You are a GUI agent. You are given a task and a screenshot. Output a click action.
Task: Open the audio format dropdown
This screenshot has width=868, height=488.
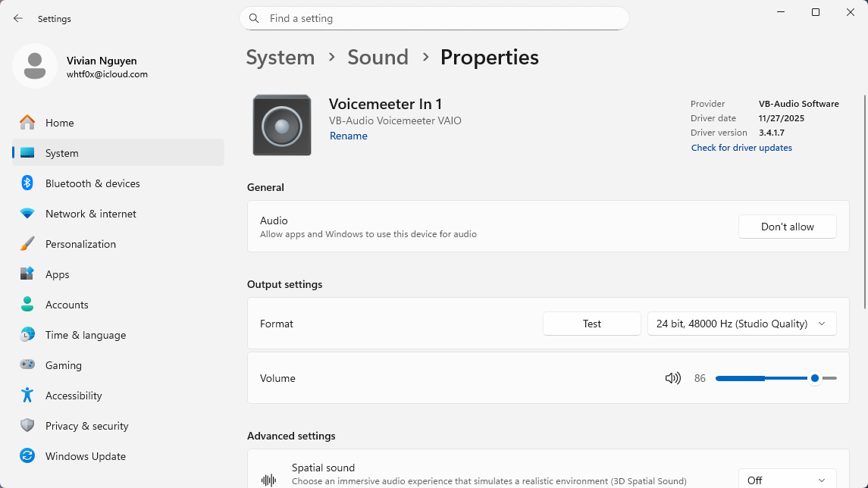(741, 324)
